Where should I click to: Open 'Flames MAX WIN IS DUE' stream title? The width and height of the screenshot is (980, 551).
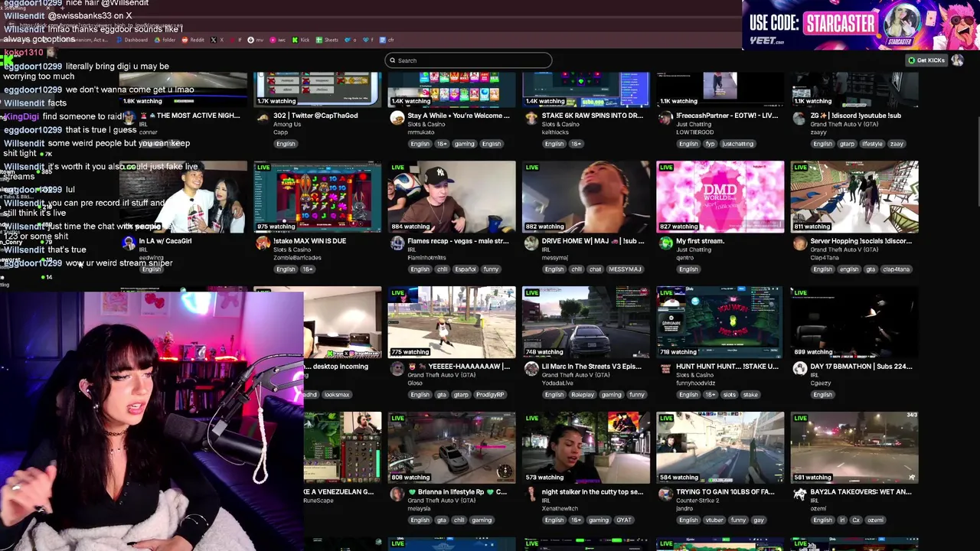(x=309, y=241)
